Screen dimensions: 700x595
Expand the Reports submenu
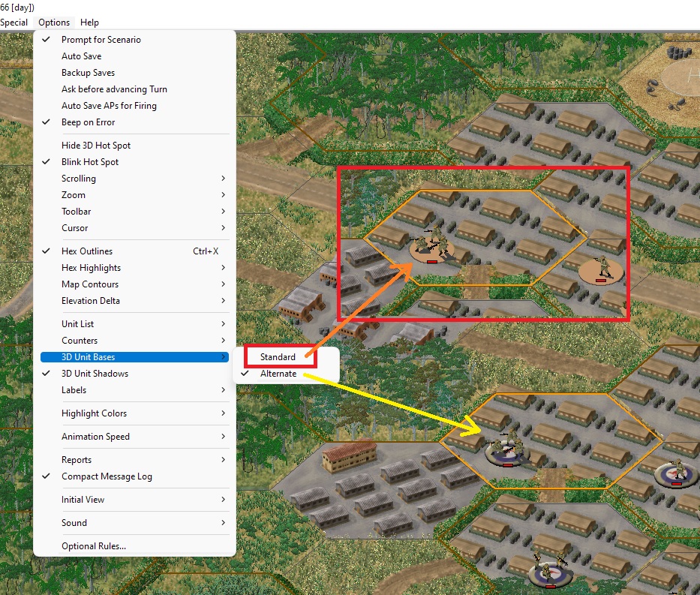[x=134, y=460]
